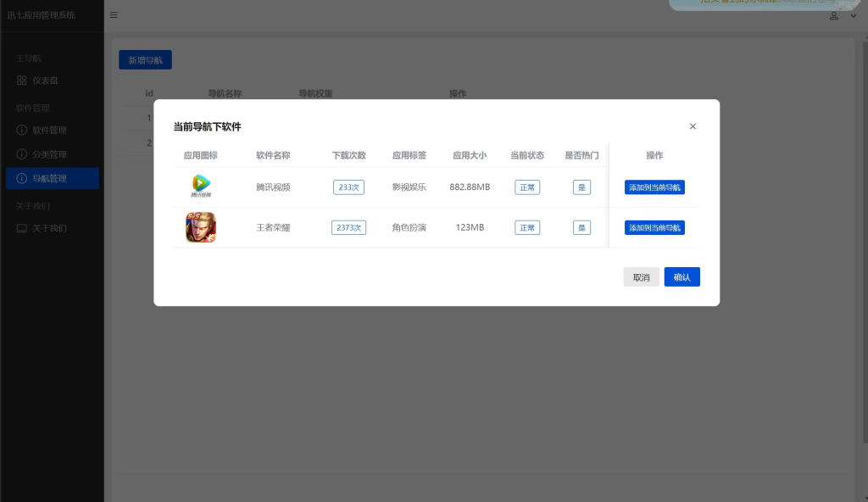Expand the user menu dropdown arrow
Image resolution: width=868 pixels, height=502 pixels.
point(853,16)
